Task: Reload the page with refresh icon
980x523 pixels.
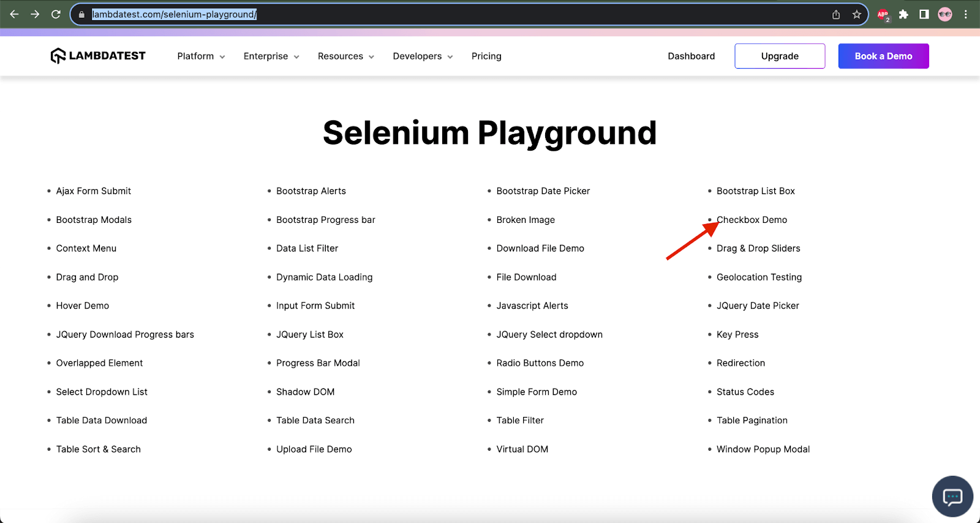Action: coord(56,14)
